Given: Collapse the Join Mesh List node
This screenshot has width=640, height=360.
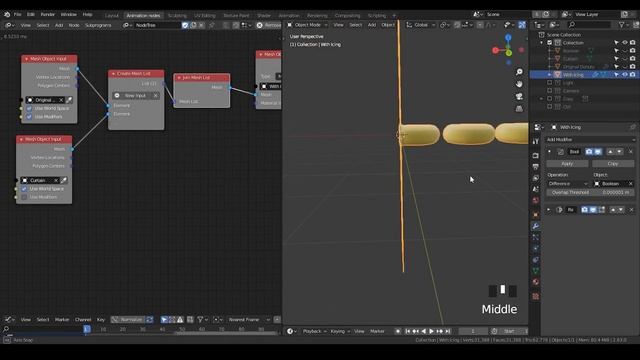Looking at the screenshot, I should [179, 77].
